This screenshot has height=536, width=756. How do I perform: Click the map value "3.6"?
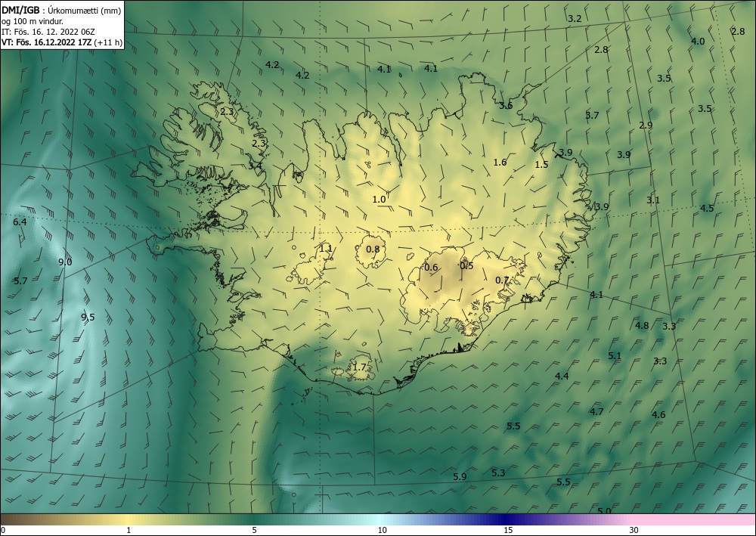tap(506, 106)
